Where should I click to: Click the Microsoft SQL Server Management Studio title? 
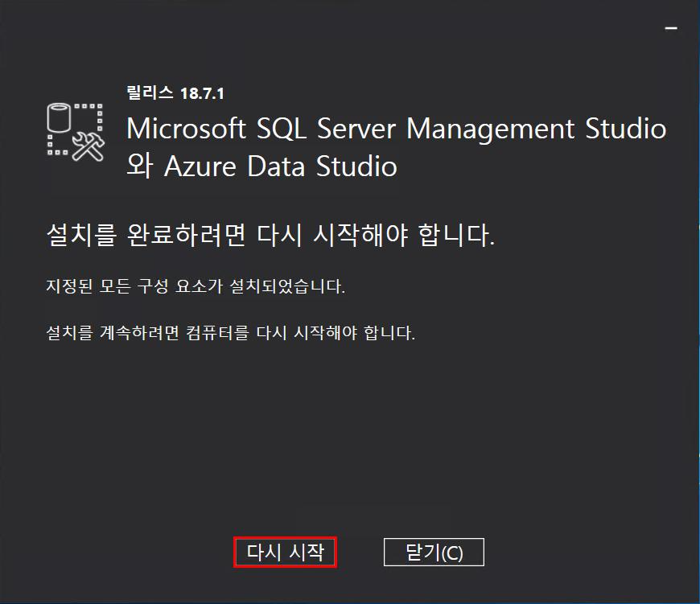[x=397, y=129]
